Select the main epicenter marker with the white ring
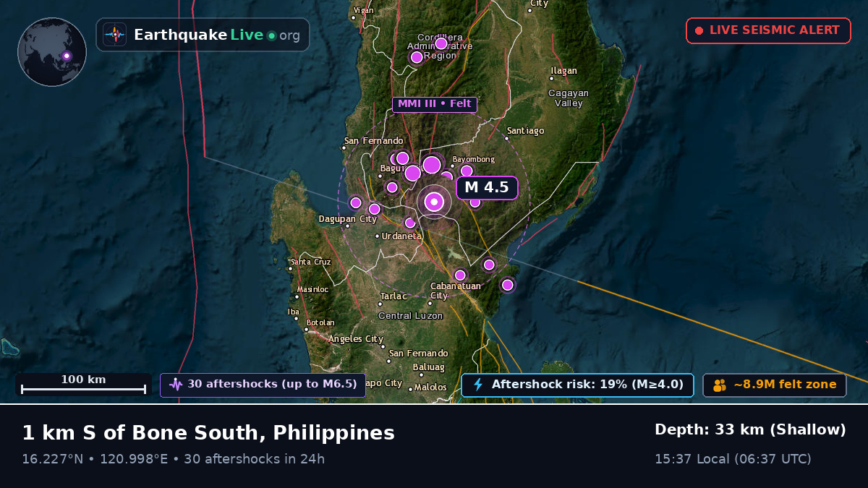This screenshot has width=868, height=488. pyautogui.click(x=434, y=202)
